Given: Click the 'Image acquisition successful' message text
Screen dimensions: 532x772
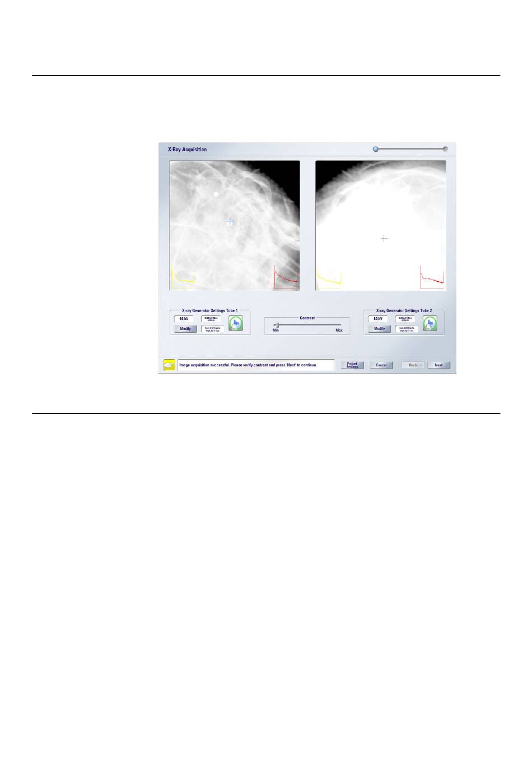Looking at the screenshot, I should 248,365.
